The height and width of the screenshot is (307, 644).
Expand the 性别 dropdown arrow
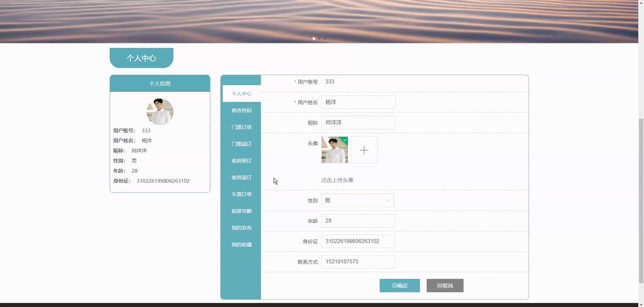388,200
